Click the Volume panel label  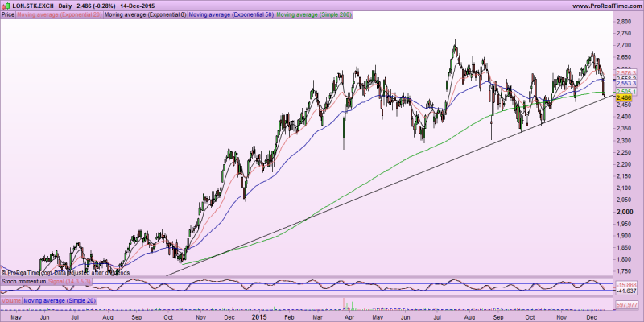pos(10,299)
